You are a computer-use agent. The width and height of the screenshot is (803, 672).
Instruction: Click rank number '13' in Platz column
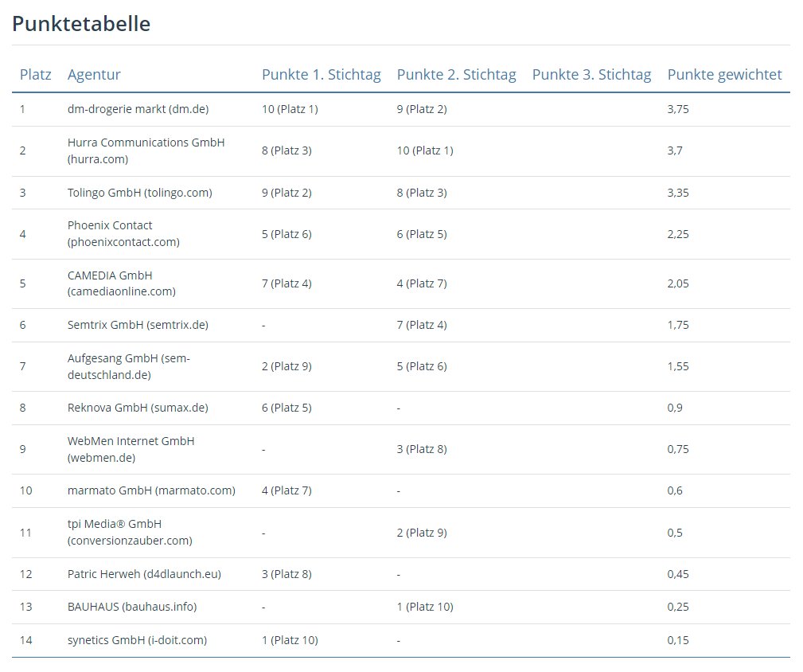(25, 607)
